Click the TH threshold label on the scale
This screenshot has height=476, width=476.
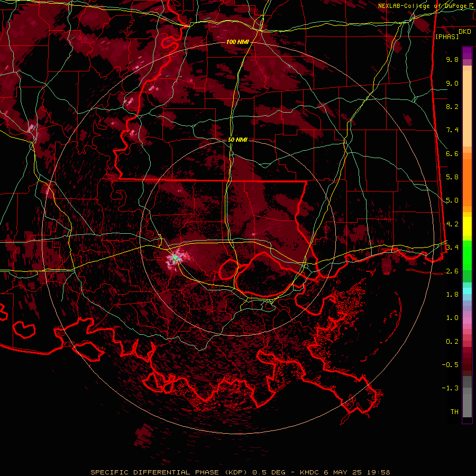click(x=454, y=412)
